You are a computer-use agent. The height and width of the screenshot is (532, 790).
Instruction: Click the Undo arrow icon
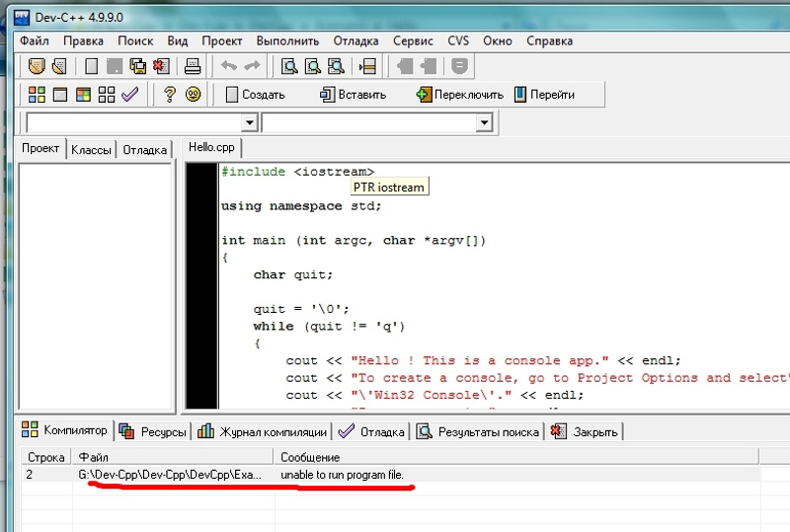tap(230, 66)
